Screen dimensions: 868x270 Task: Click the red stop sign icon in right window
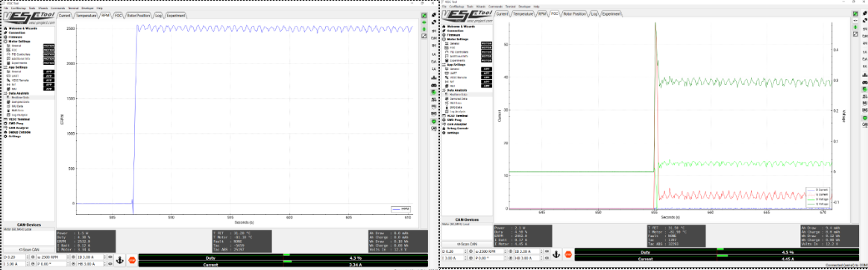(568, 254)
